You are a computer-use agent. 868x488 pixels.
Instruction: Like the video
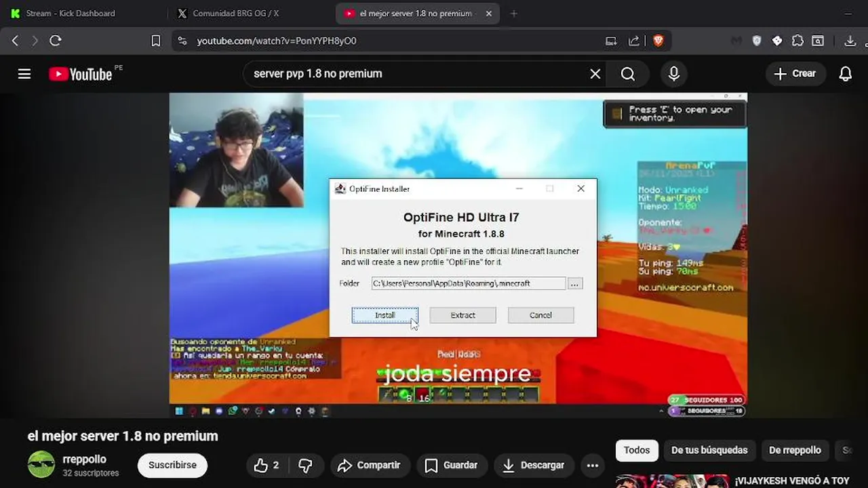pos(267,465)
